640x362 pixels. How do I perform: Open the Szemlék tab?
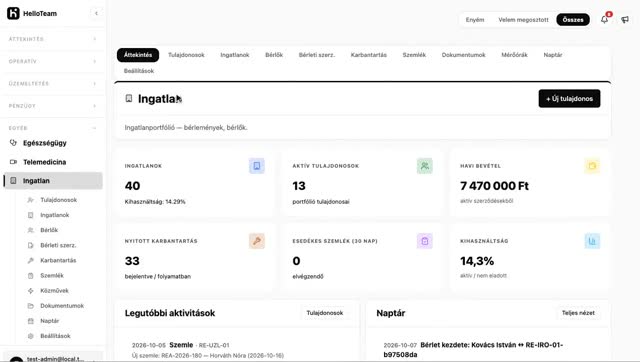pos(414,55)
